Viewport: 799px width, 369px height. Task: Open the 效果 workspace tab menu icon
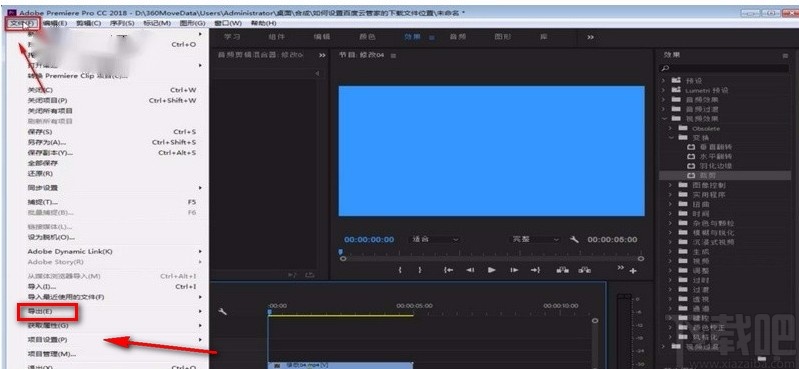[432, 37]
